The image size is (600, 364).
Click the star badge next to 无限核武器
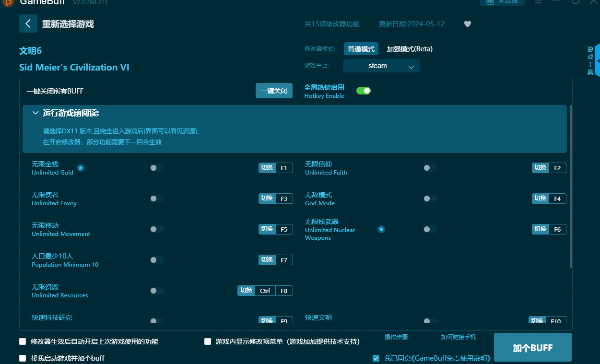tap(381, 229)
